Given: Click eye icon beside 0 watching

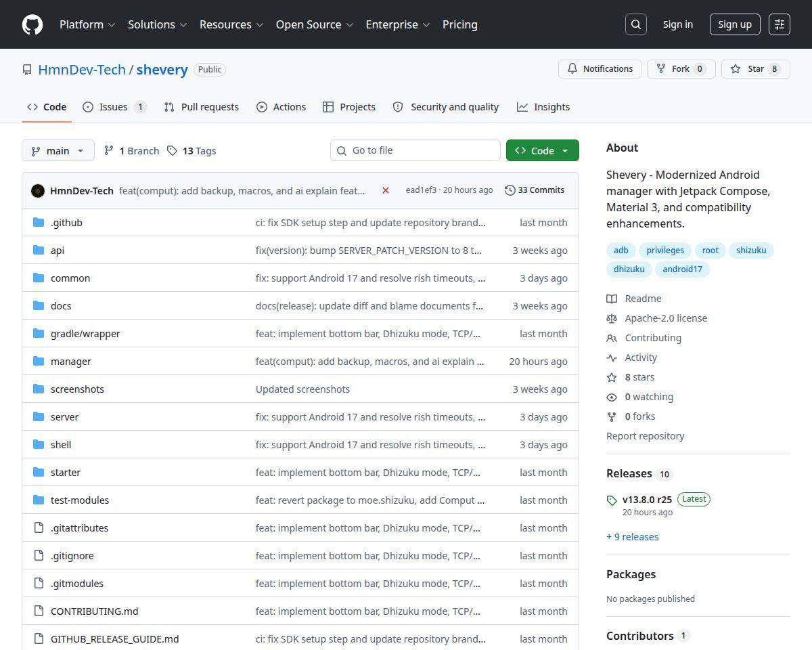Looking at the screenshot, I should pos(612,397).
